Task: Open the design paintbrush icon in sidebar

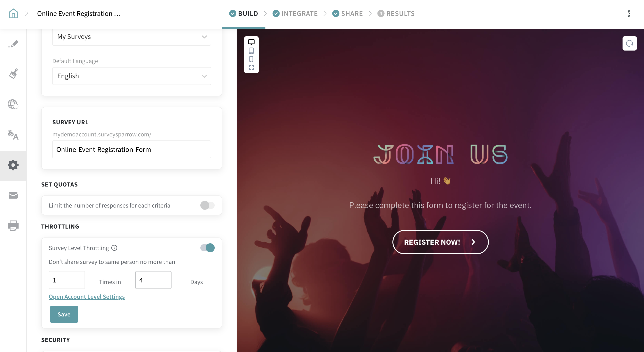Action: click(x=13, y=74)
